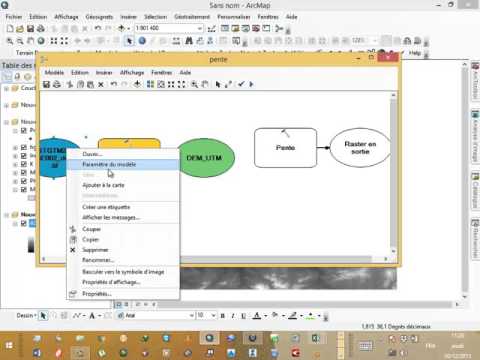The image size is (480, 360).
Task: Open the Fichier menu in ArcMap
Action: click(x=14, y=17)
